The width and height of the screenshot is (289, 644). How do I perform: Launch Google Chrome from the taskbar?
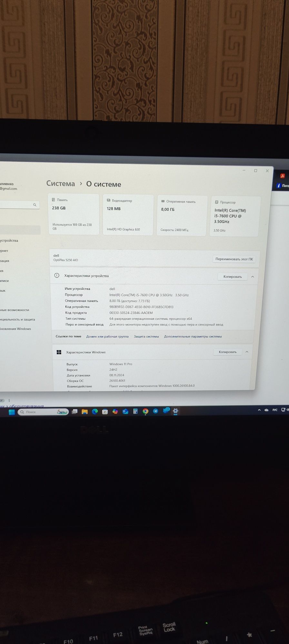tap(145, 411)
